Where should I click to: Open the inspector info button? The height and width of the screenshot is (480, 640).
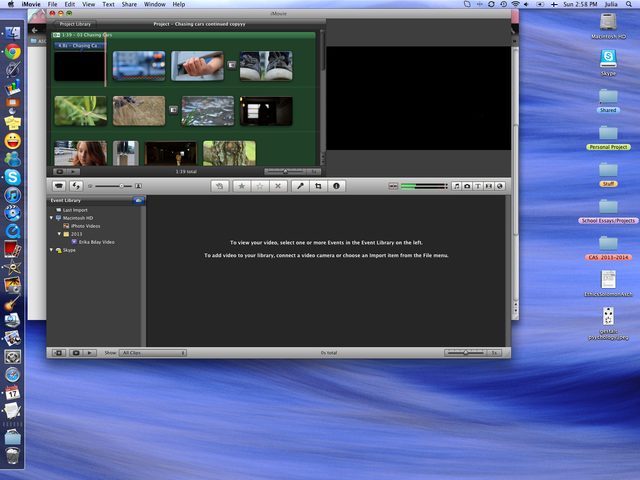(x=336, y=186)
